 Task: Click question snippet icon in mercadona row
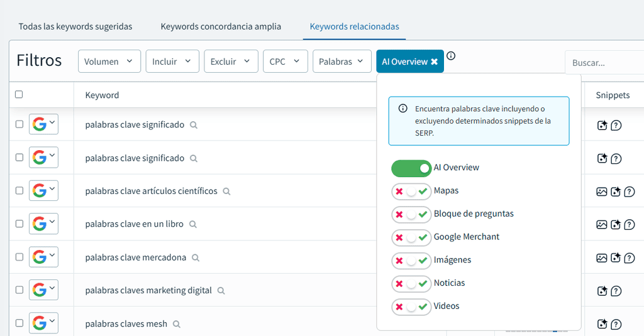tap(629, 258)
